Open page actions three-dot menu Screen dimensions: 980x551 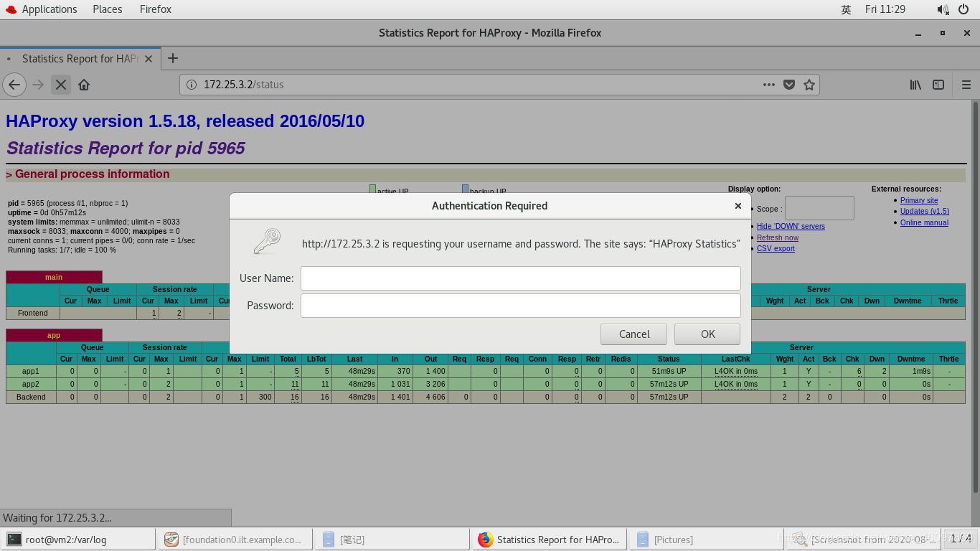[x=769, y=85]
